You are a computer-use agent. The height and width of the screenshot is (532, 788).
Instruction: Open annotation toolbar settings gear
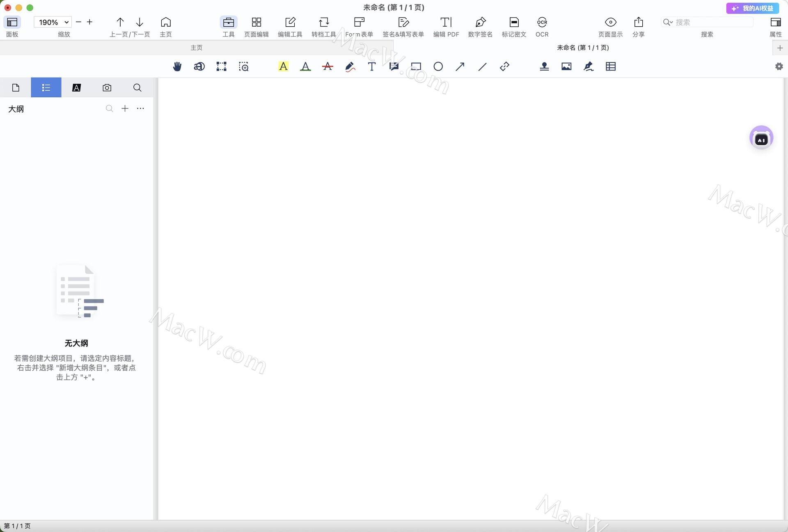click(779, 66)
